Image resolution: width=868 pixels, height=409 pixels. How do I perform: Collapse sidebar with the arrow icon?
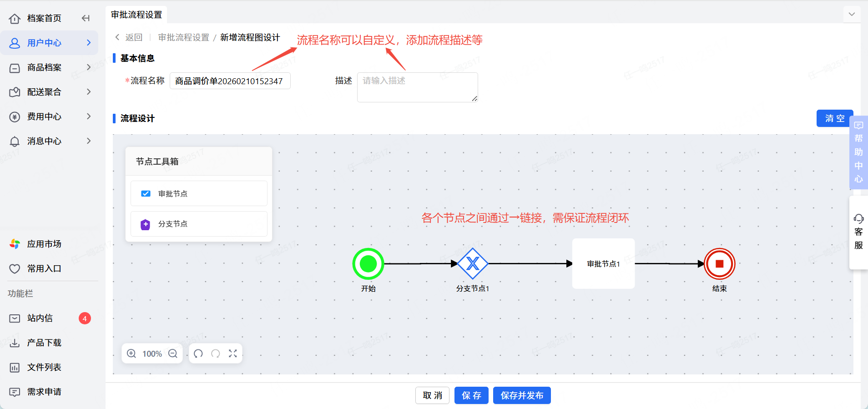coord(86,18)
